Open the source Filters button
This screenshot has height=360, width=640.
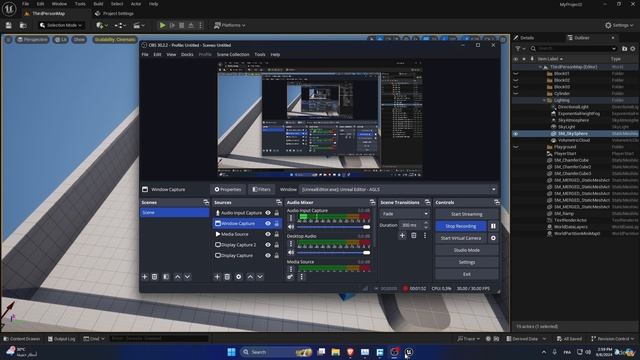point(262,189)
